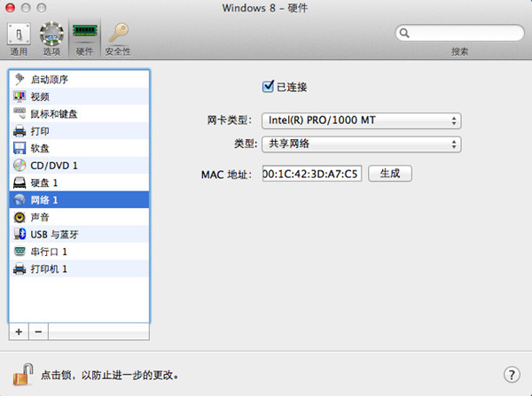This screenshot has height=396, width=532.
Task: Toggle the 已连接 connected checkbox
Action: (x=268, y=87)
